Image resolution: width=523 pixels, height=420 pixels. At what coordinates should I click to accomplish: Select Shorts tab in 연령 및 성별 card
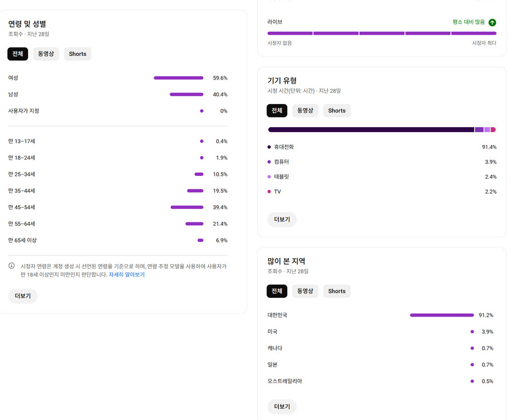(x=78, y=54)
